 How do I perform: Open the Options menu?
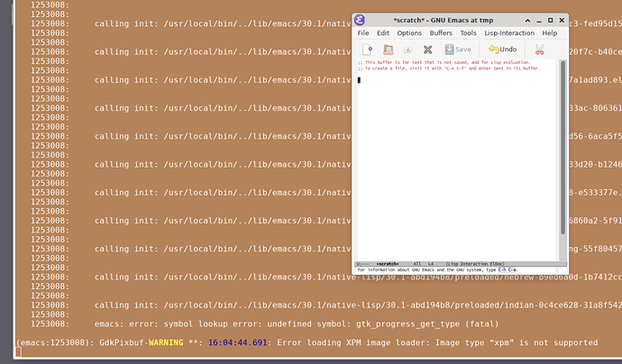409,33
